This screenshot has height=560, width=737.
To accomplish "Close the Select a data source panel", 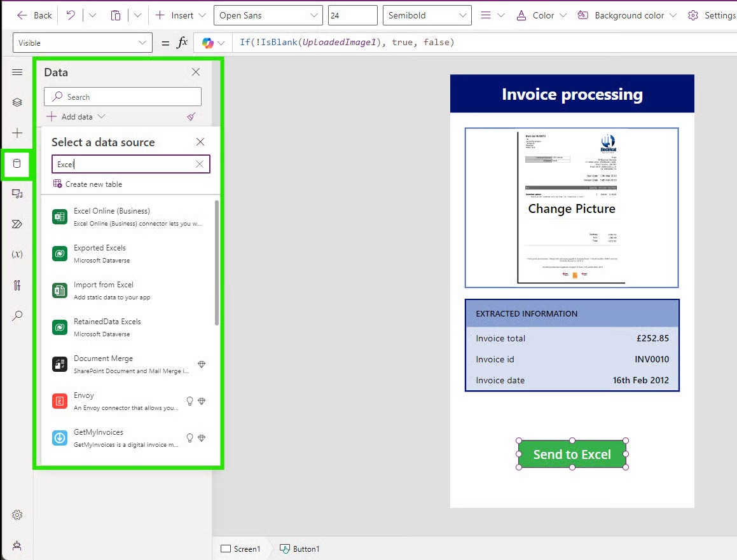I will pyautogui.click(x=200, y=142).
